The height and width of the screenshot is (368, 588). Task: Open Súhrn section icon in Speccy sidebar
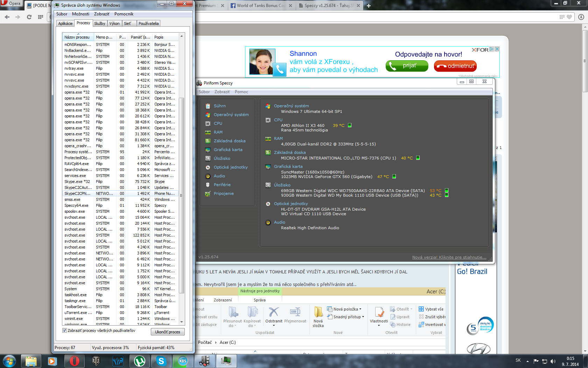[x=208, y=106]
